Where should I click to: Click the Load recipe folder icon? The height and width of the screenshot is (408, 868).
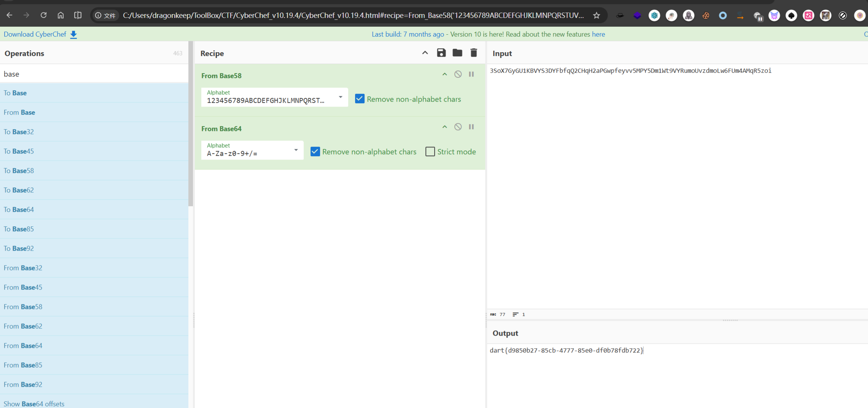(x=457, y=53)
